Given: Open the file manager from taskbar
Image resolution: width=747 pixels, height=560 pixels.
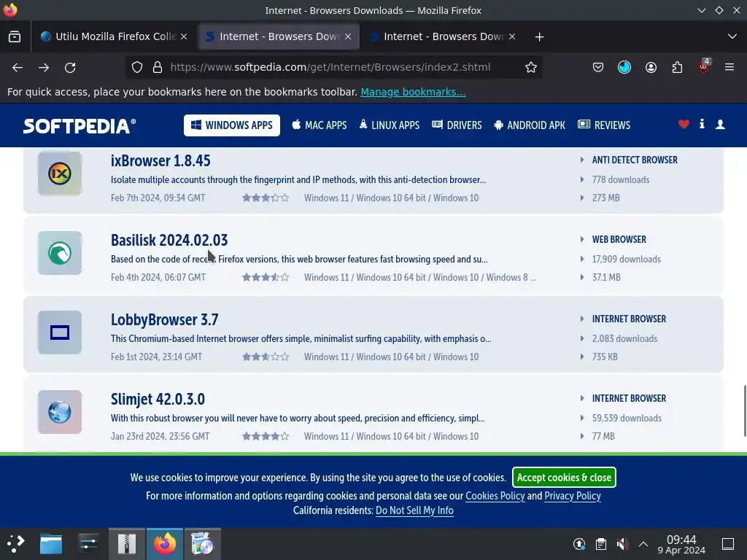Looking at the screenshot, I should pyautogui.click(x=51, y=544).
